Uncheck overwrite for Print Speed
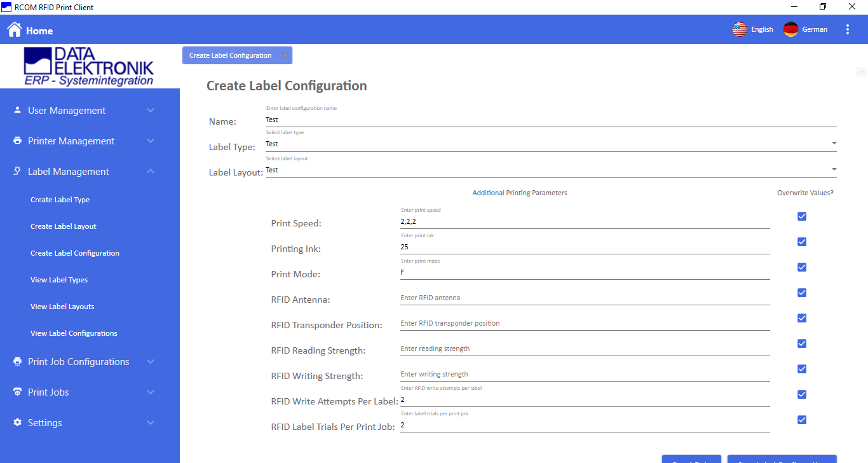868x463 pixels. point(802,216)
